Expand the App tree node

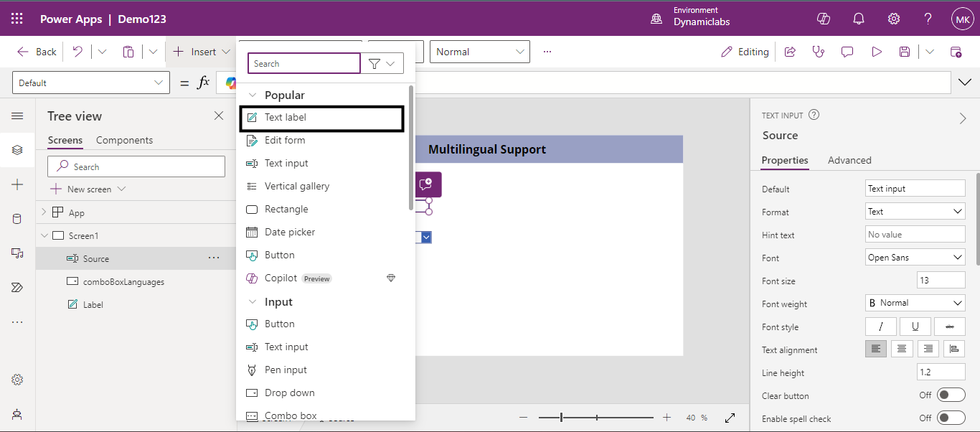coord(44,212)
